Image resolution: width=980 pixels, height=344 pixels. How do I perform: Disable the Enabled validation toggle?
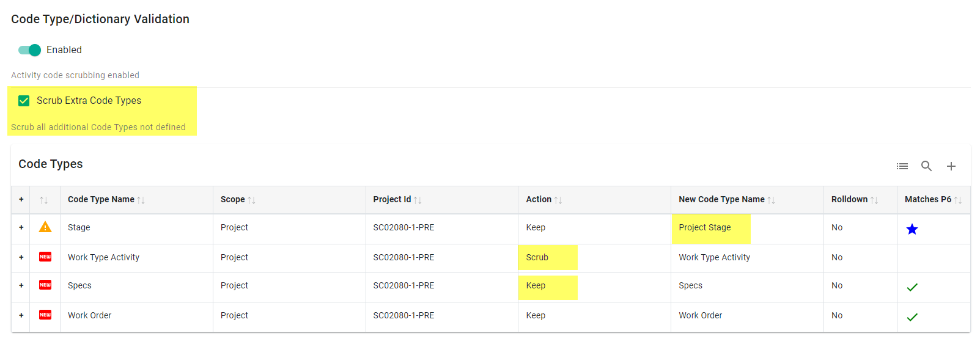(x=29, y=50)
